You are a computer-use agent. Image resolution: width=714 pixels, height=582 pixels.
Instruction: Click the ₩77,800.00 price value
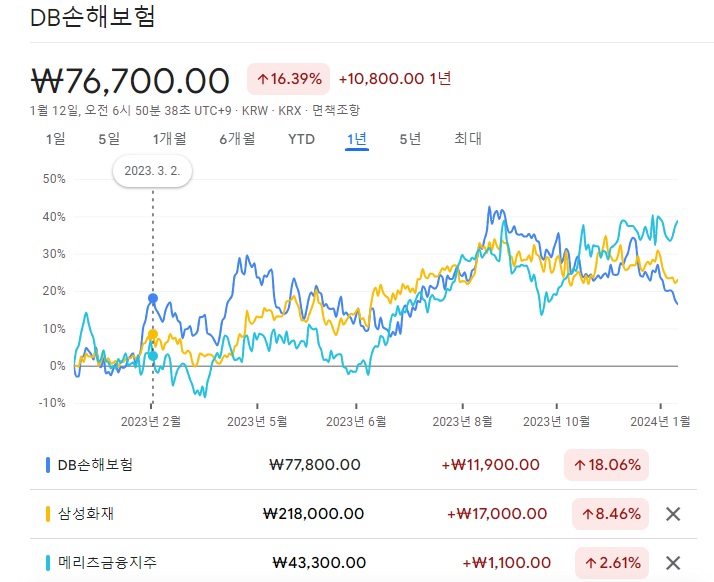click(x=315, y=465)
